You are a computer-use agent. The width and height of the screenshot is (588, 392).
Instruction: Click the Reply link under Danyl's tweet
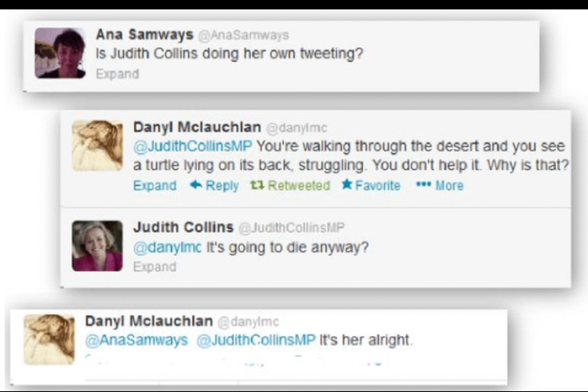point(222,186)
